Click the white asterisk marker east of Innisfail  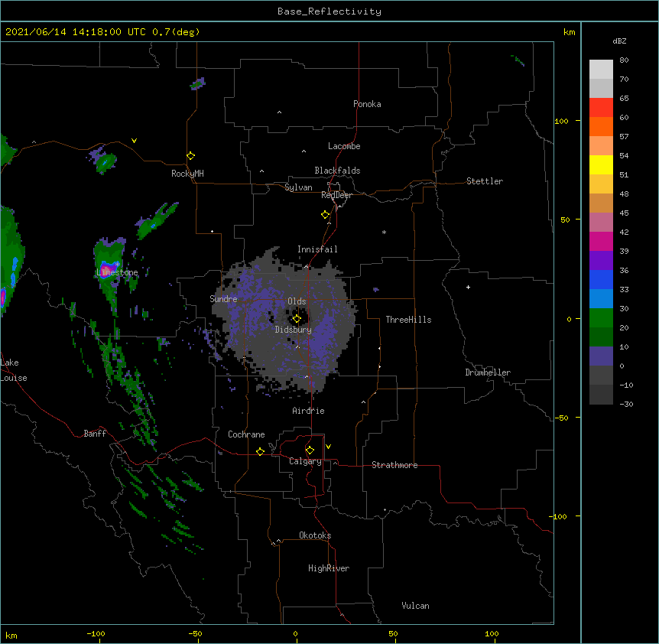(x=384, y=232)
